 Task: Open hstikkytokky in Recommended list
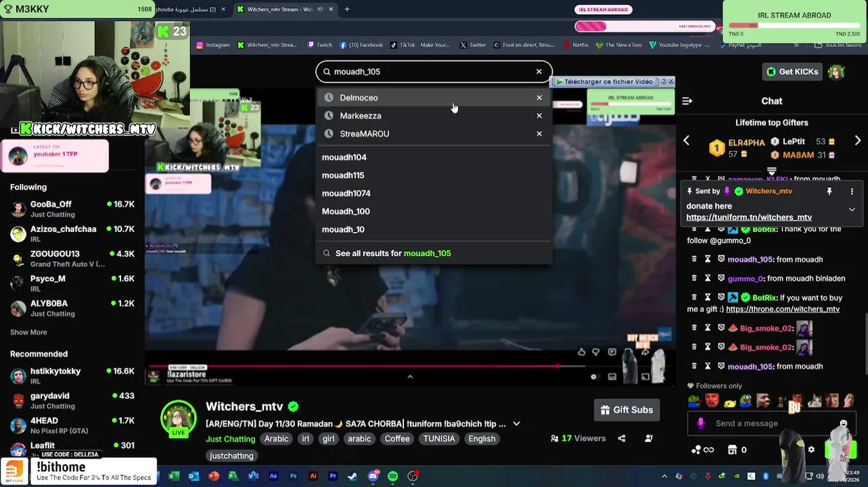[x=72, y=376]
